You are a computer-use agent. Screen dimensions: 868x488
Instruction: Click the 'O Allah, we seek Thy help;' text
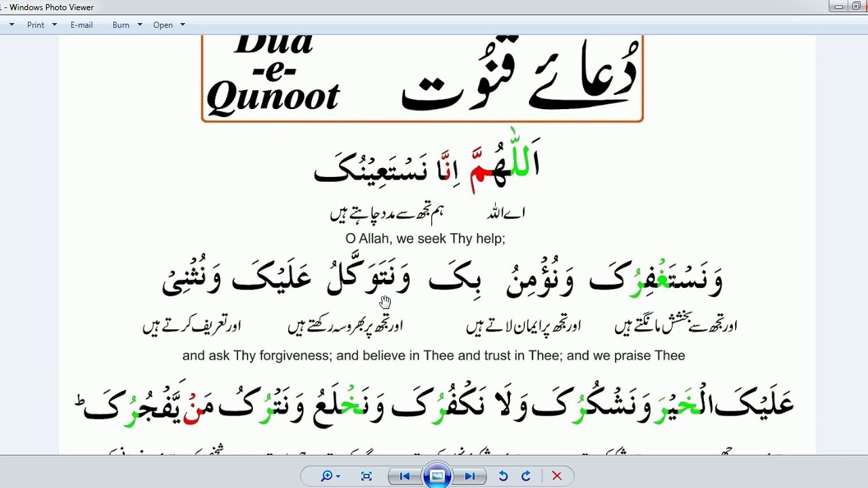tap(425, 239)
